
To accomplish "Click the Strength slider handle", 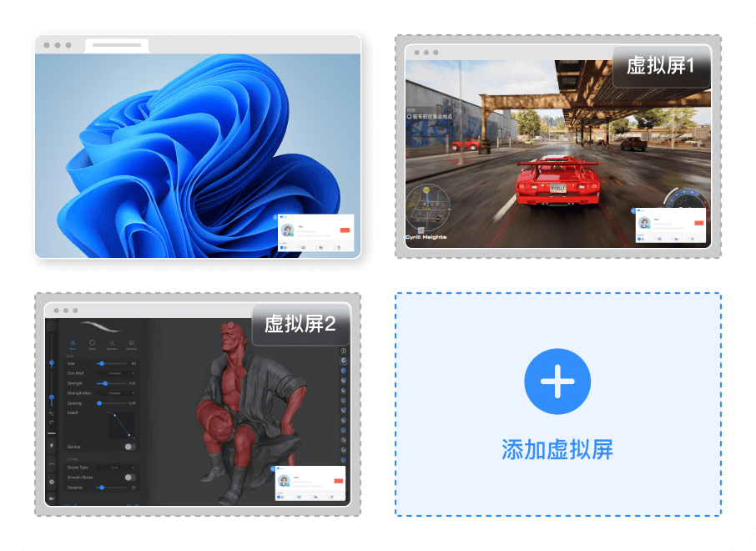I will click(104, 383).
